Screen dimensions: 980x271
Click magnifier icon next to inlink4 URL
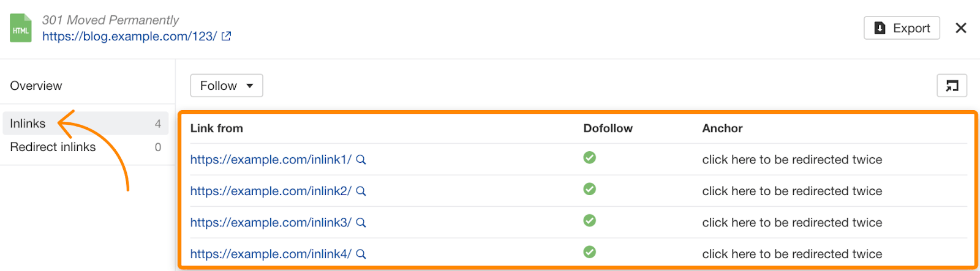pyautogui.click(x=361, y=254)
